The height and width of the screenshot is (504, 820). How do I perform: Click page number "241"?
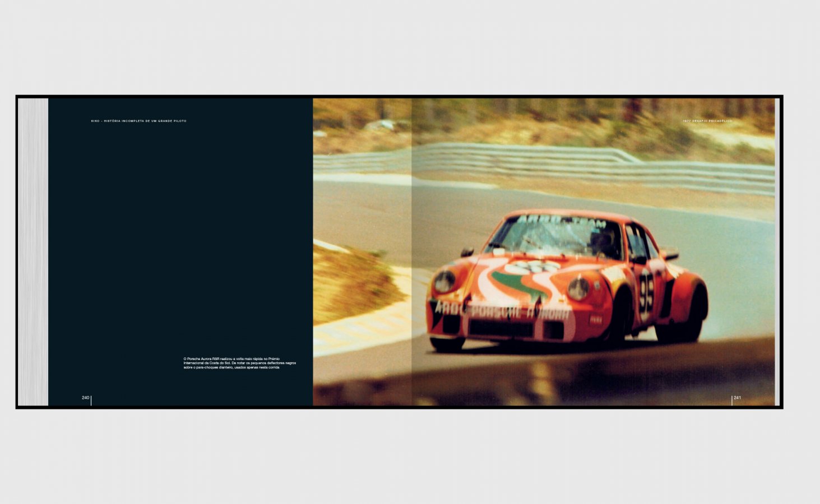click(x=737, y=398)
